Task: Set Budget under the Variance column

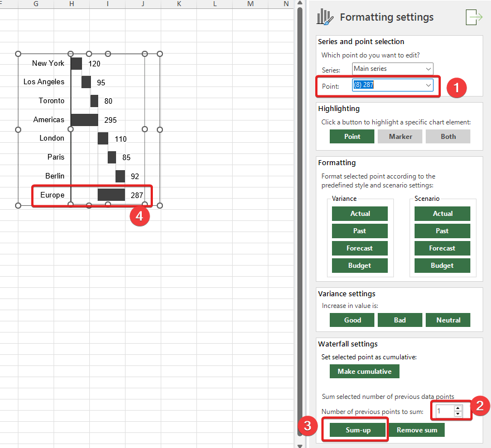Action: point(360,266)
